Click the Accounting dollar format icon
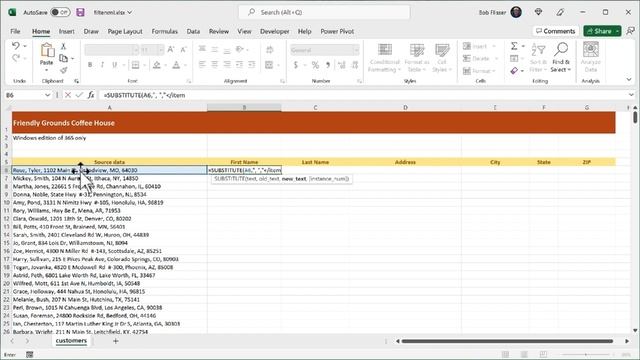 [296, 64]
